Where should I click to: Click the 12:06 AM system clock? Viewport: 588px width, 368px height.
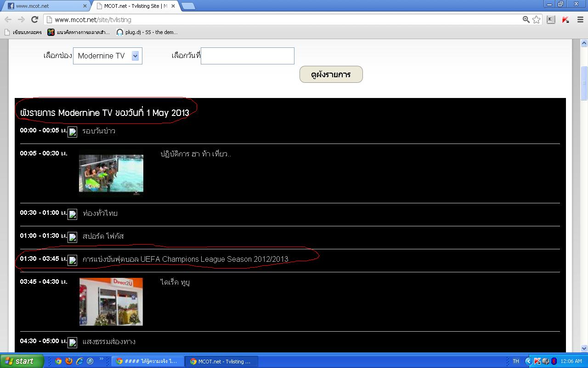[x=571, y=361]
